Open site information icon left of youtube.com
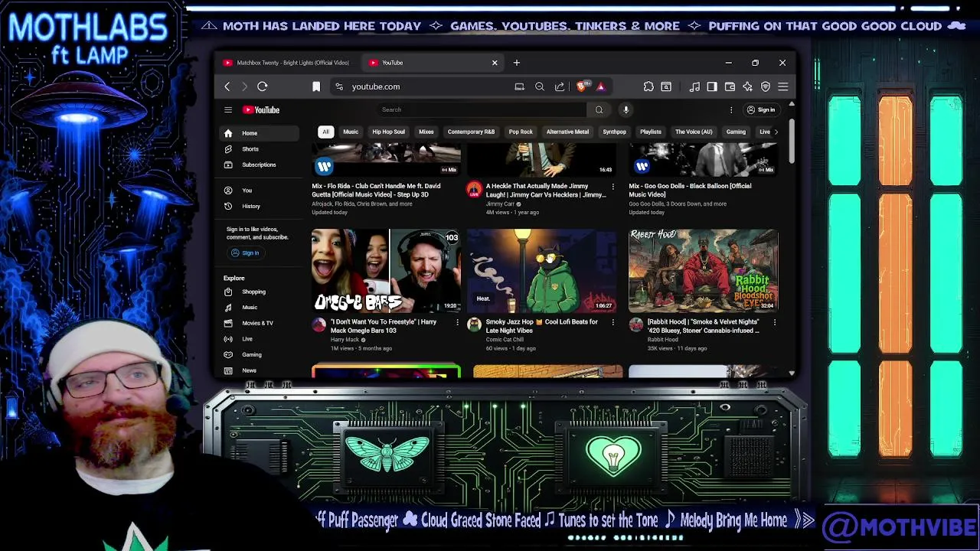 339,86
